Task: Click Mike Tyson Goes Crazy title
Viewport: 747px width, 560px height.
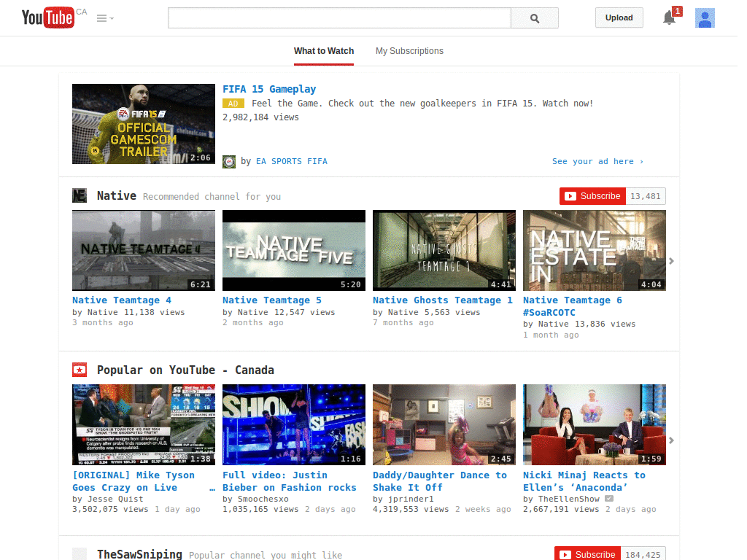Action: click(x=144, y=481)
